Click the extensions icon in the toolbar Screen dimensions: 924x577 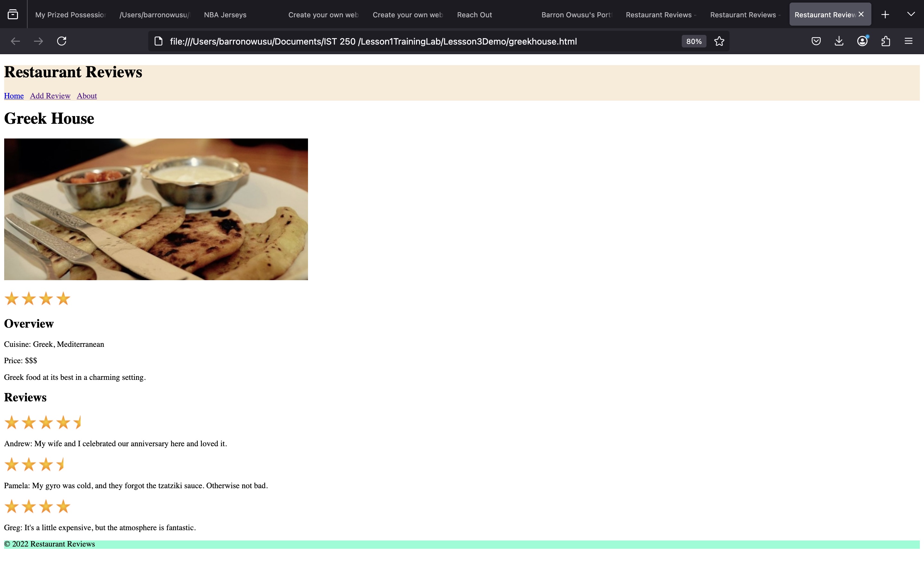pos(886,41)
